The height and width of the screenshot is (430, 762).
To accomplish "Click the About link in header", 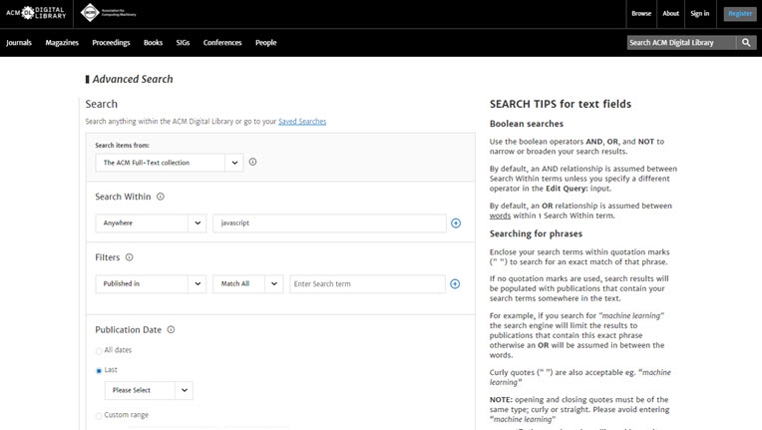I will pyautogui.click(x=671, y=14).
